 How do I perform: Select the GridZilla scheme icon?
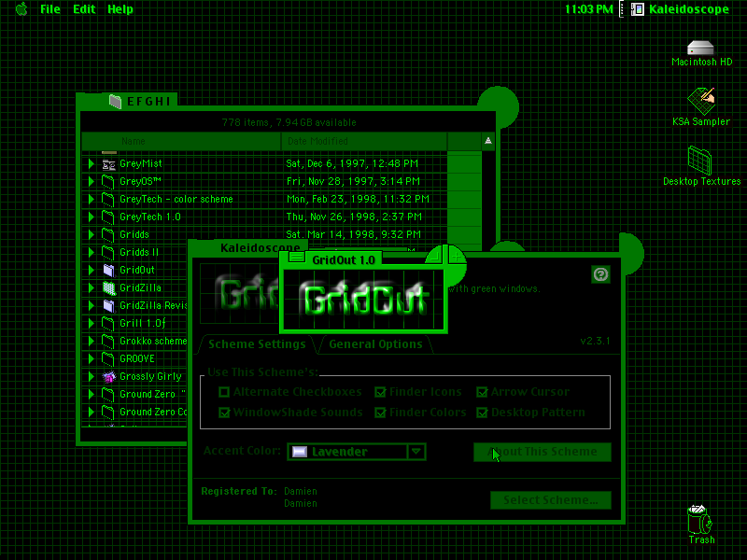108,288
